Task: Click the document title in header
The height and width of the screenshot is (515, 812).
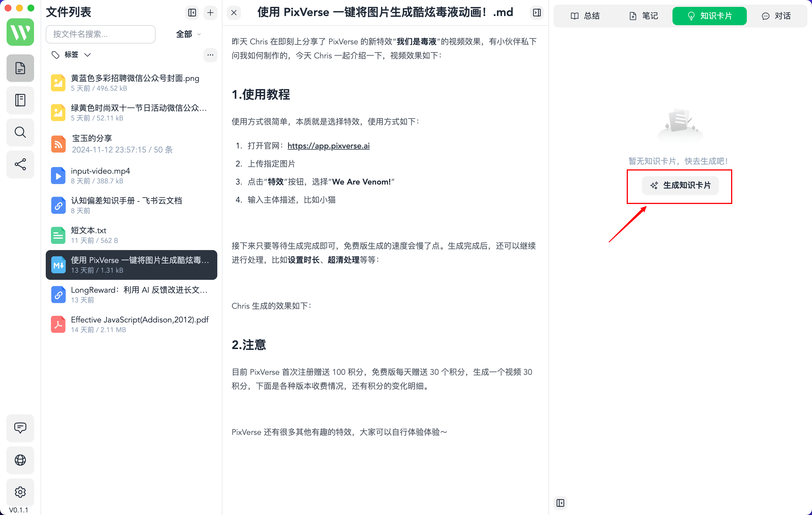Action: 385,13
